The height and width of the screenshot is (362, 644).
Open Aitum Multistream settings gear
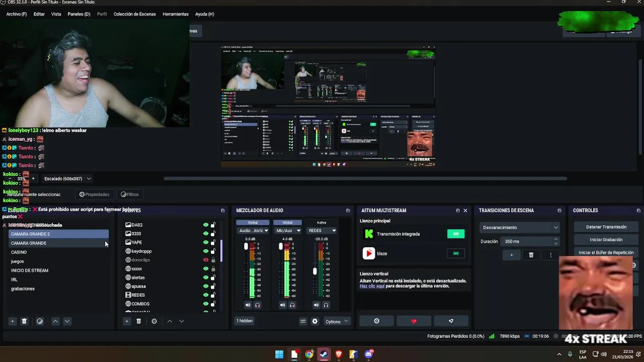tap(376, 321)
